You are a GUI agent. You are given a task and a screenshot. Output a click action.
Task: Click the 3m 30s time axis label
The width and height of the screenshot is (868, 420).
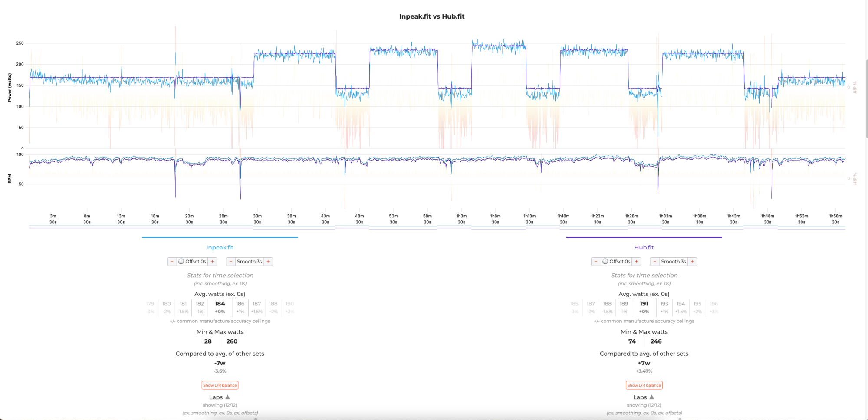coord(53,219)
